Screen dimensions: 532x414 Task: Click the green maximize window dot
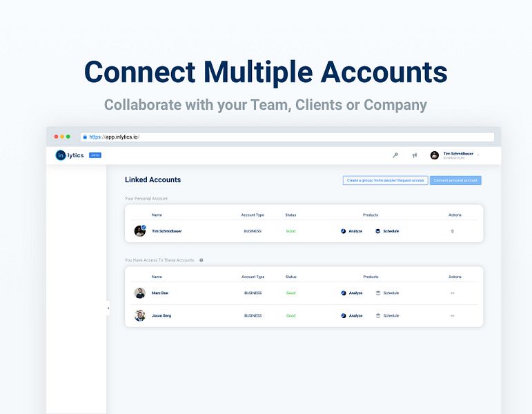pos(68,137)
